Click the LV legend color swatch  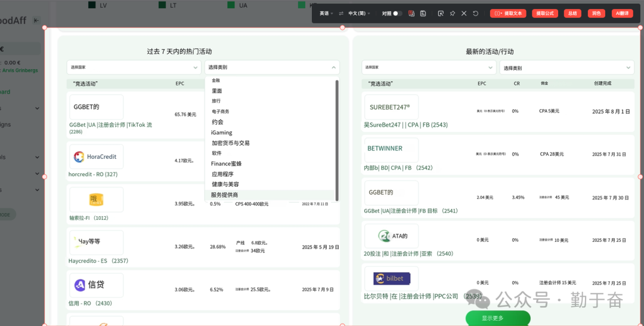[92, 5]
